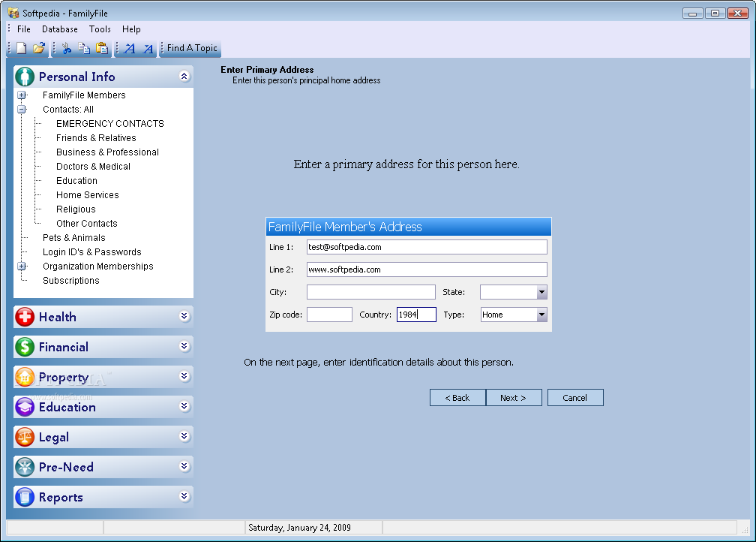Collapse the Contacts: All tree node
The height and width of the screenshot is (542, 756).
pyautogui.click(x=22, y=109)
